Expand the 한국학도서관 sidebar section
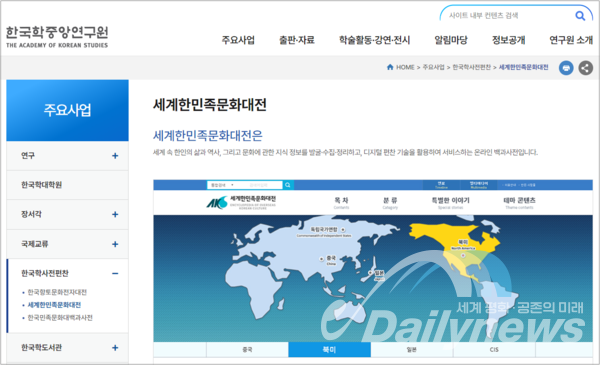 115,348
